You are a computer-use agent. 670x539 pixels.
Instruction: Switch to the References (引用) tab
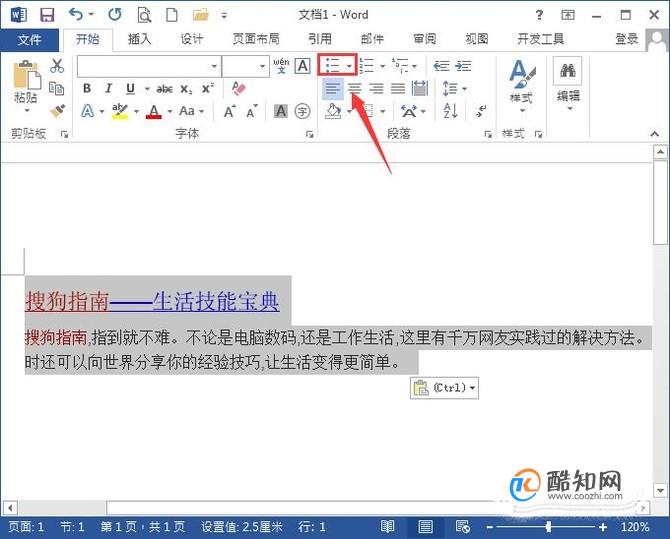(320, 40)
